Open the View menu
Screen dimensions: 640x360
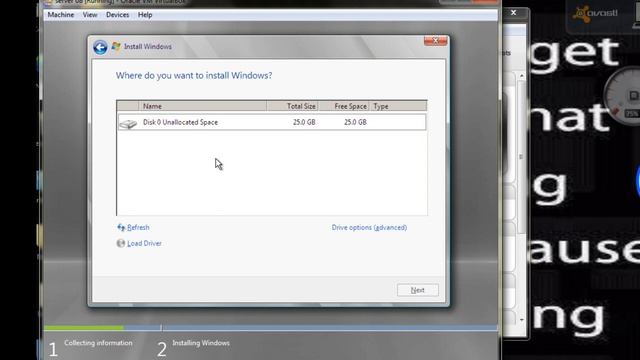pos(90,15)
